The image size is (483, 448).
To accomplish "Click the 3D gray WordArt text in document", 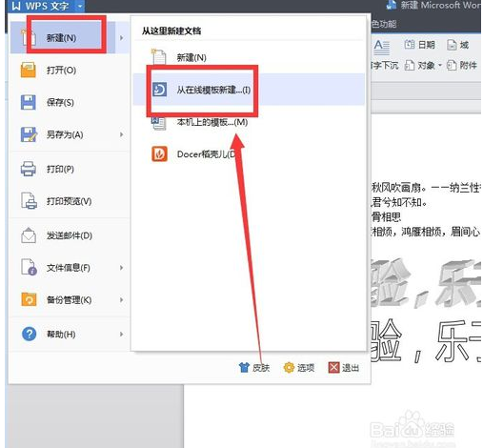I will pyautogui.click(x=426, y=283).
